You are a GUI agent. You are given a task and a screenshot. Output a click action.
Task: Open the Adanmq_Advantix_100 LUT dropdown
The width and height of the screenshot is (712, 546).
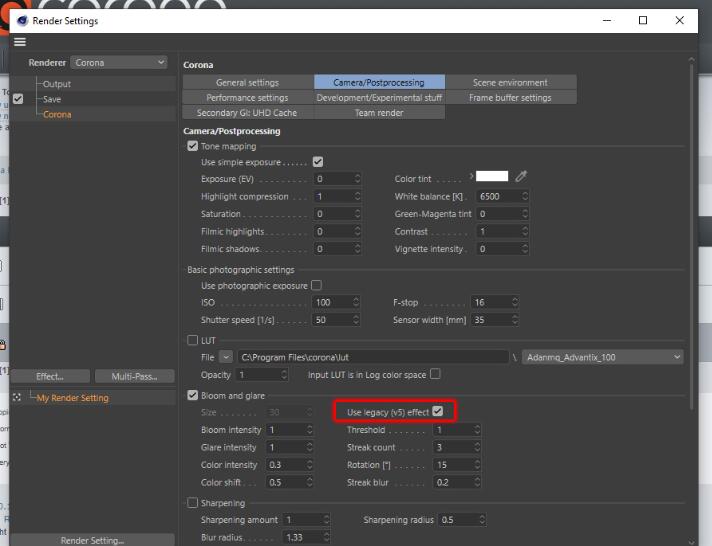602,357
